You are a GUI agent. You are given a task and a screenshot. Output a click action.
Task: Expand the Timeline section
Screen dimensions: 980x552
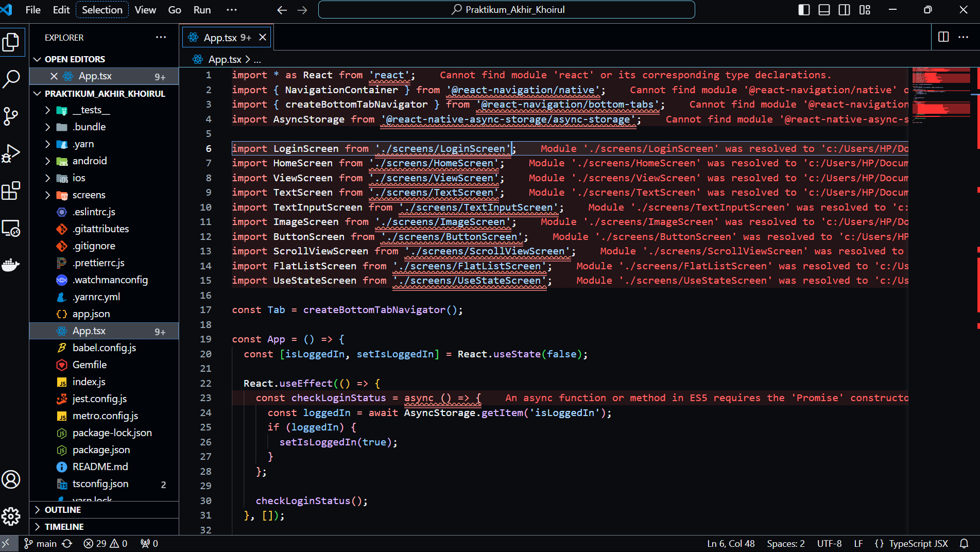104,527
